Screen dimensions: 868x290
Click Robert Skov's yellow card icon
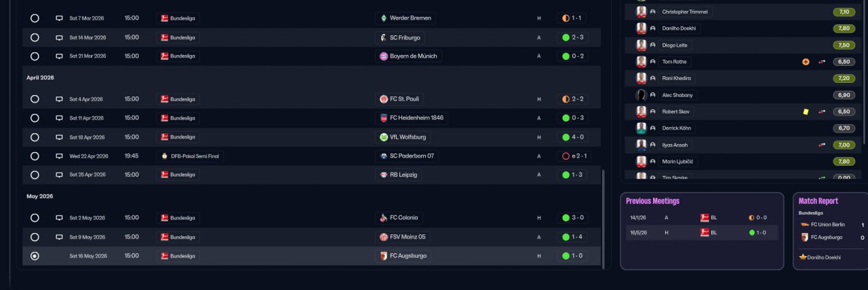806,111
